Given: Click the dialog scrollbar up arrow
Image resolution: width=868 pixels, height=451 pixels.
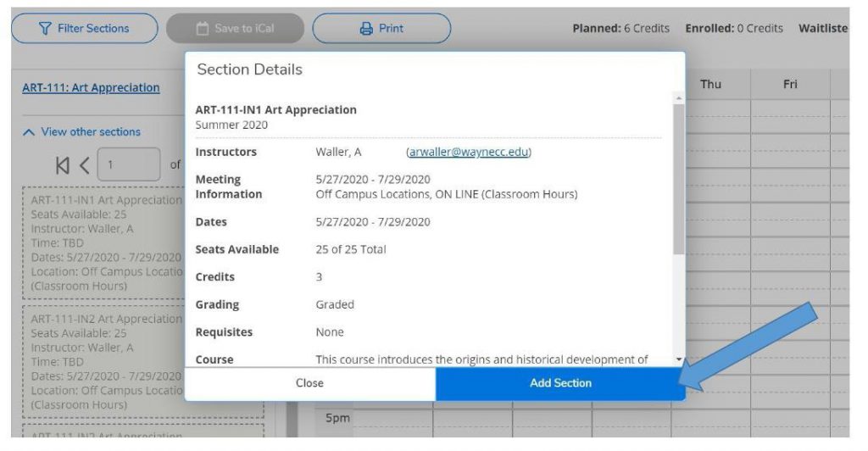Looking at the screenshot, I should [x=677, y=99].
